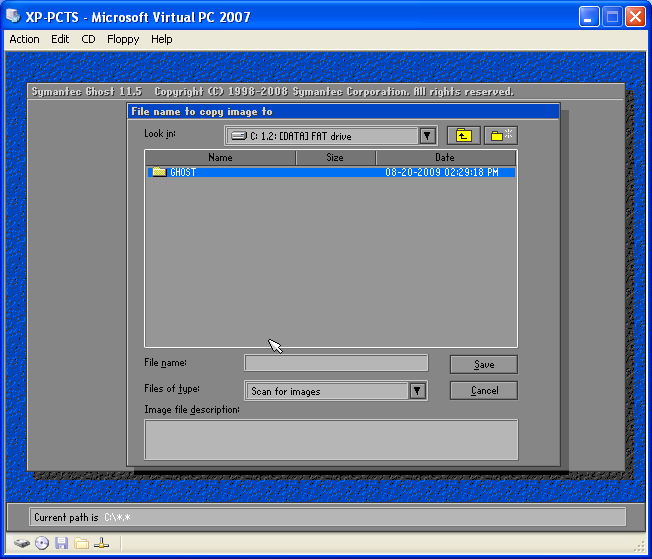Select the GHOST row date 08-20-2009 02:29:18 PM

click(442, 172)
